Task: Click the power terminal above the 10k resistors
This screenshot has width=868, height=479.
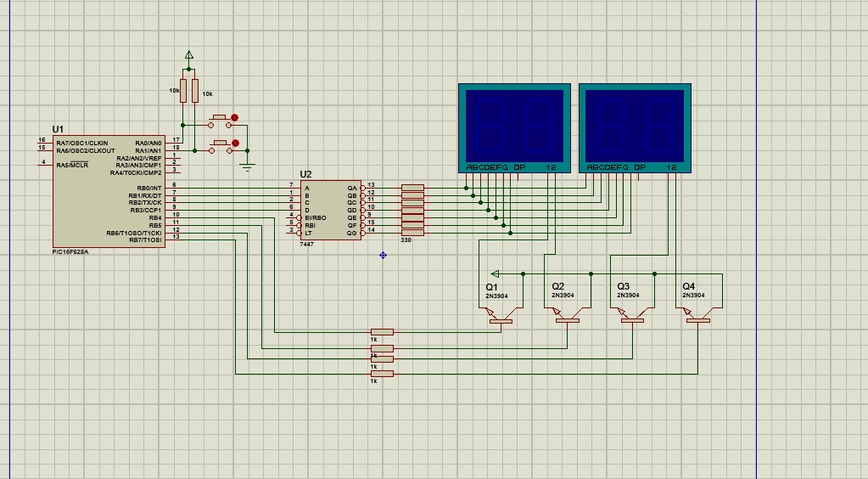Action: 188,55
